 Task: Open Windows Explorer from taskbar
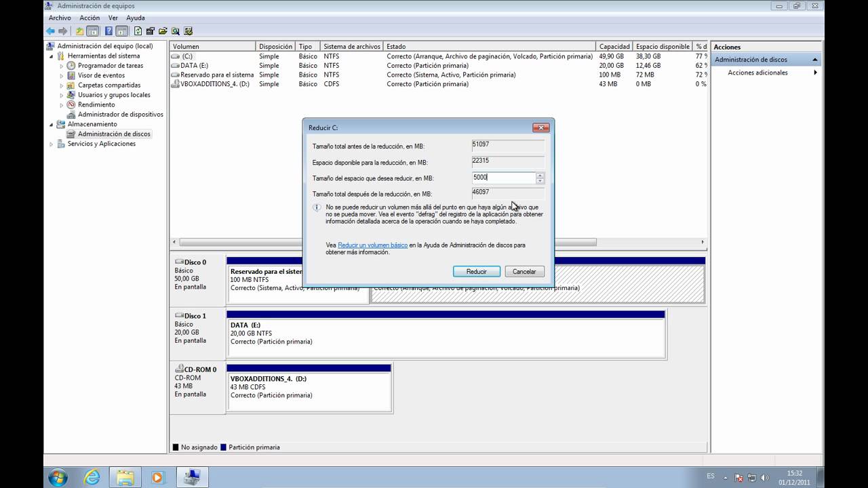point(125,477)
